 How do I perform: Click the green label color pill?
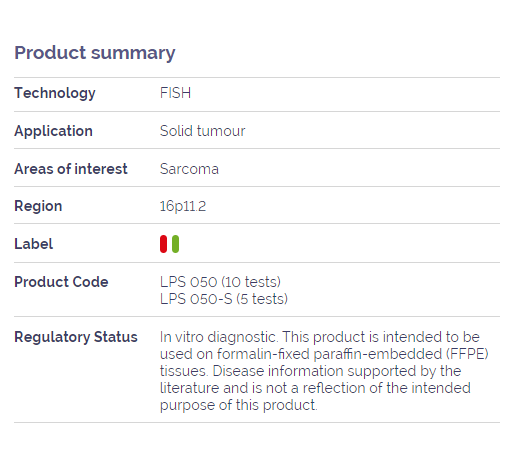[x=175, y=244]
